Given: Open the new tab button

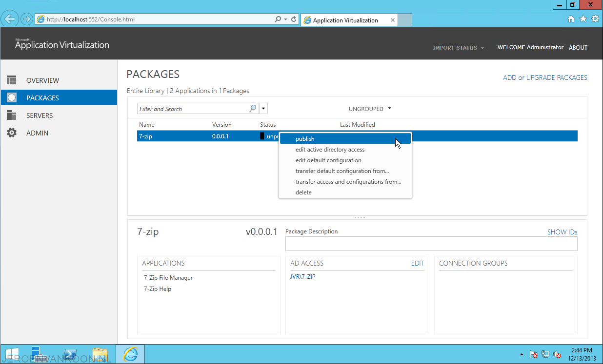Looking at the screenshot, I should (405, 20).
